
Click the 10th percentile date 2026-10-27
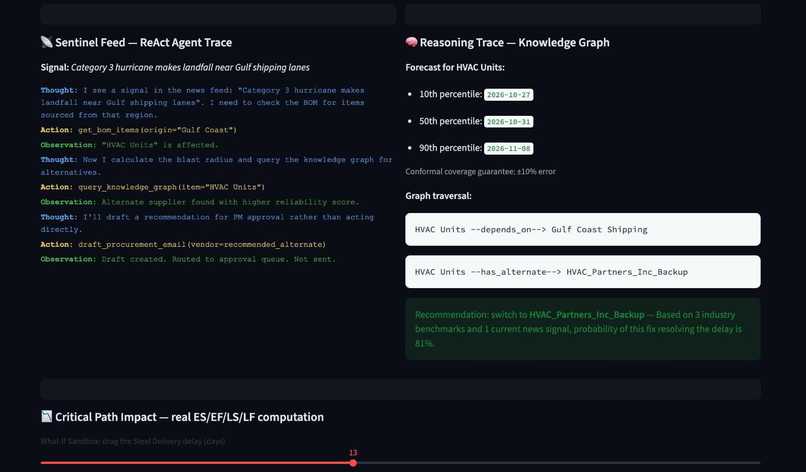pos(508,95)
